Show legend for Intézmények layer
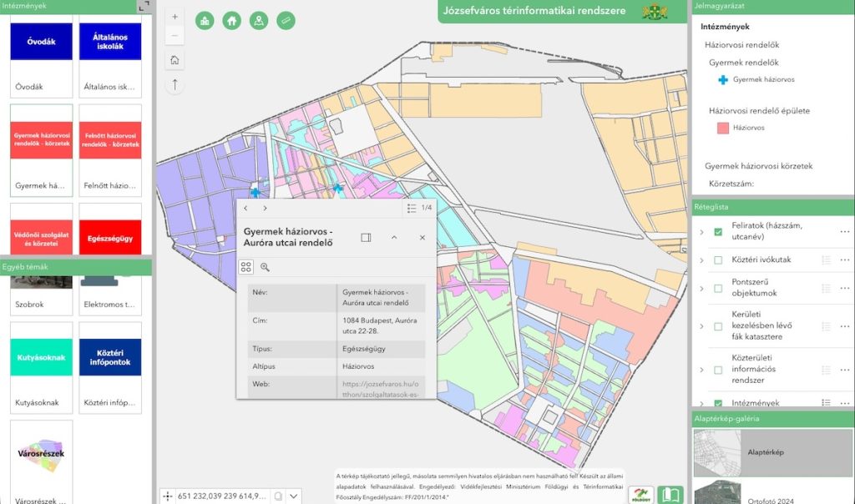The width and height of the screenshot is (855, 504). click(x=826, y=403)
